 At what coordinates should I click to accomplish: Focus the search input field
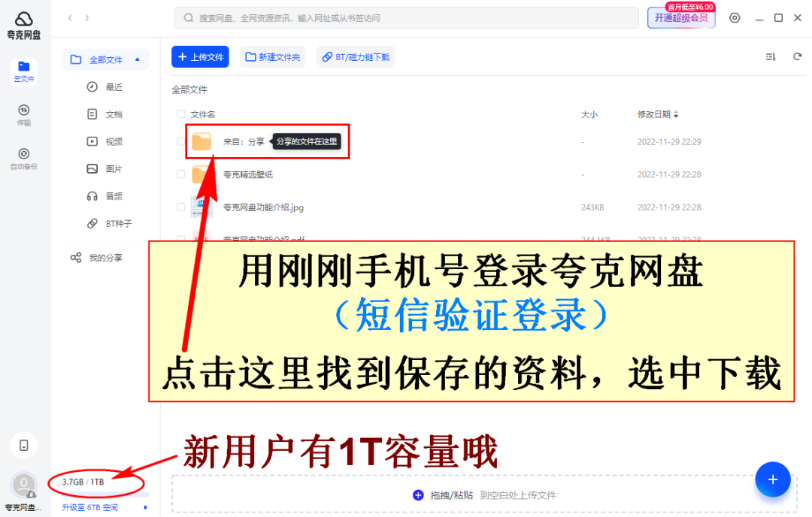[x=407, y=17]
